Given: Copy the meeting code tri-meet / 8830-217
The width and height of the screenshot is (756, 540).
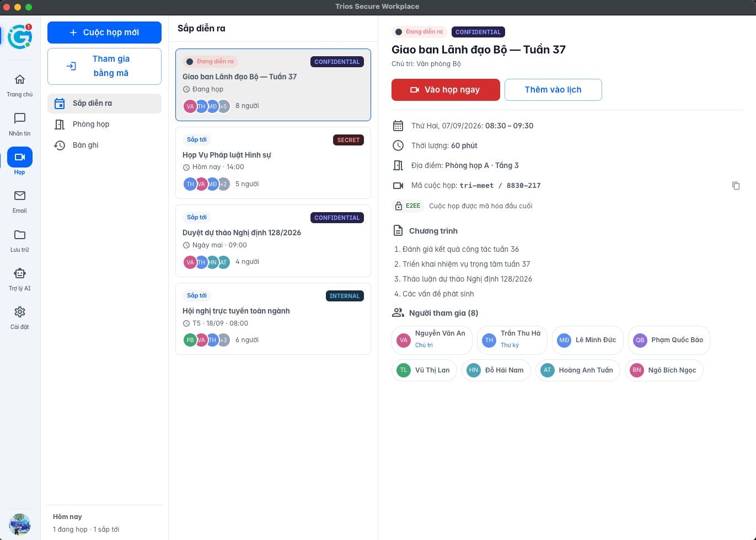Looking at the screenshot, I should (736, 186).
